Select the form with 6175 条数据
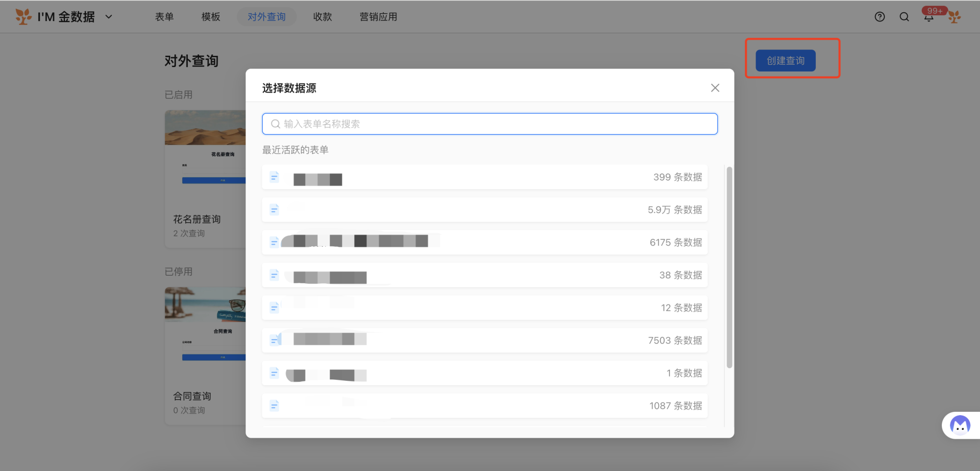Viewport: 980px width, 471px height. pyautogui.click(x=485, y=242)
